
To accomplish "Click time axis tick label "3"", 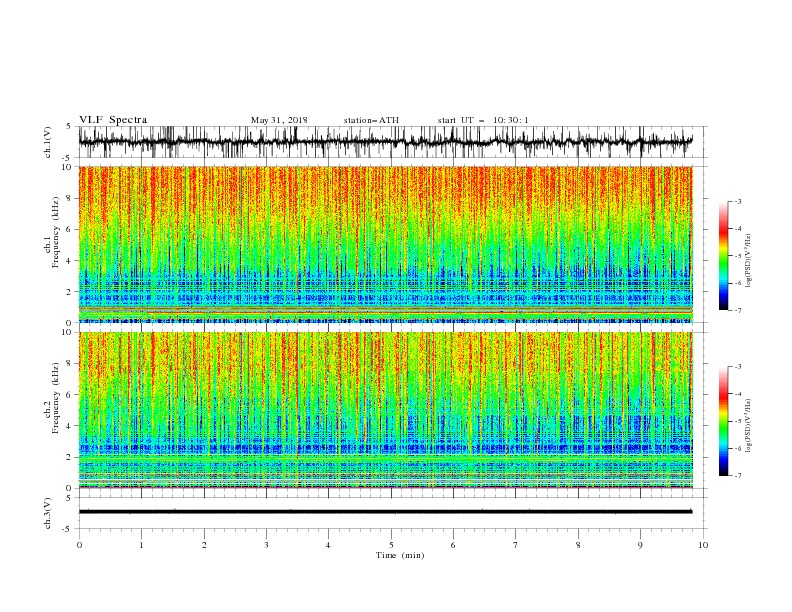I will 266,545.
